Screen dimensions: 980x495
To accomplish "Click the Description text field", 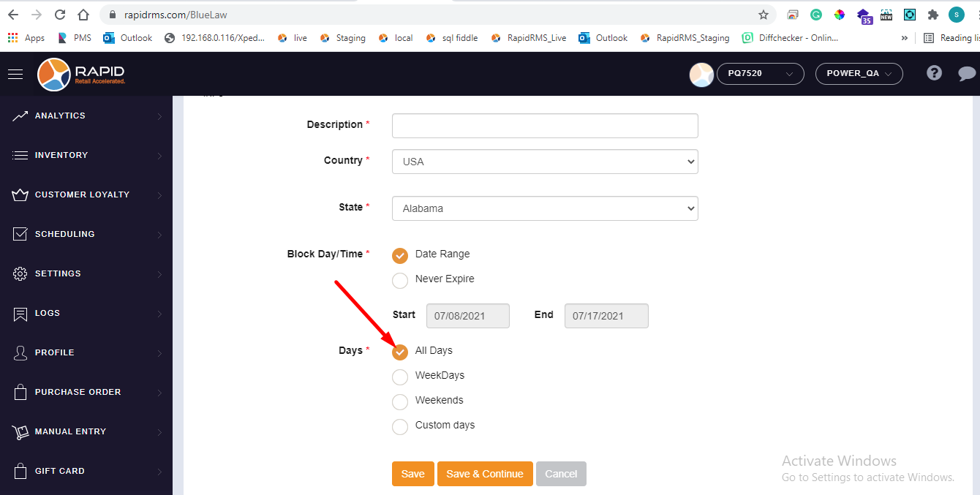I will point(545,126).
